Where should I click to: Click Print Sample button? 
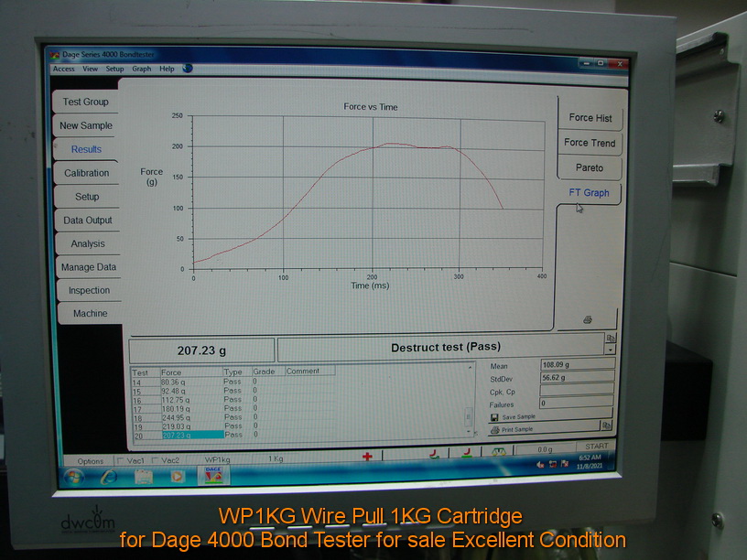click(544, 429)
